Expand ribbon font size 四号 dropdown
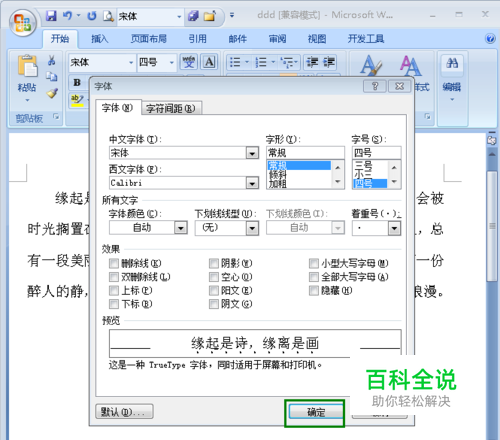 pyautogui.click(x=172, y=62)
